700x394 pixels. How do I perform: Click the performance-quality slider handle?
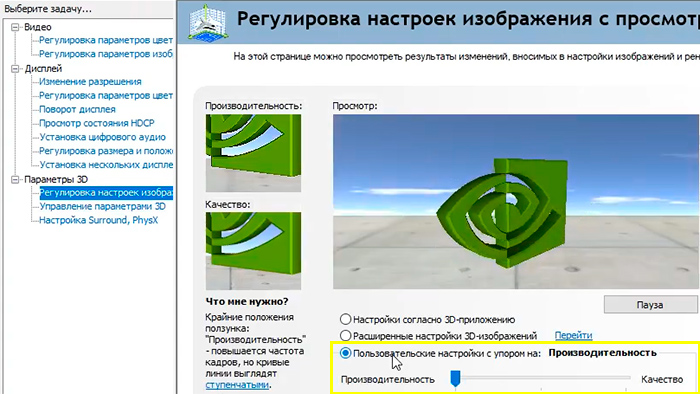[x=455, y=378]
